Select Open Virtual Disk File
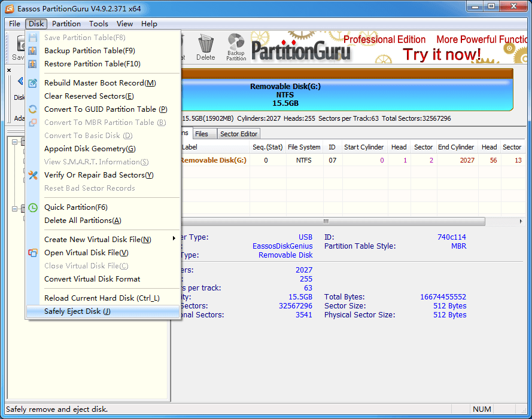532x419 pixels. coord(103,253)
